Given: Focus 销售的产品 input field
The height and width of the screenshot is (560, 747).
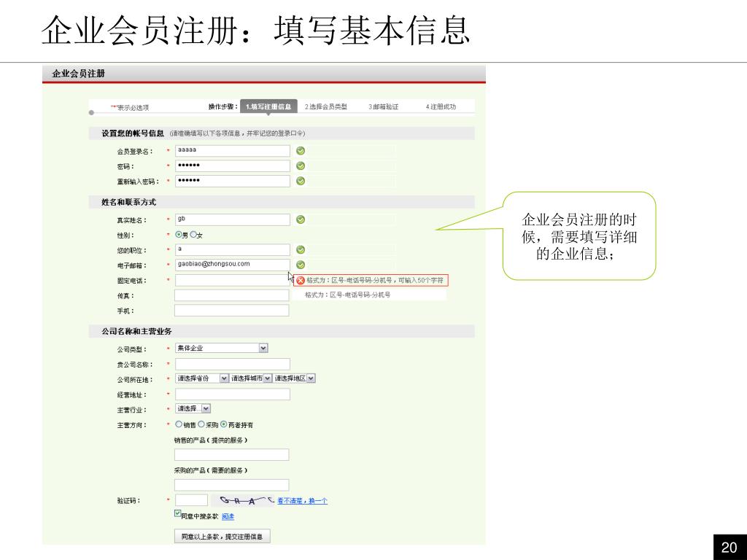Looking at the screenshot, I should point(231,455).
